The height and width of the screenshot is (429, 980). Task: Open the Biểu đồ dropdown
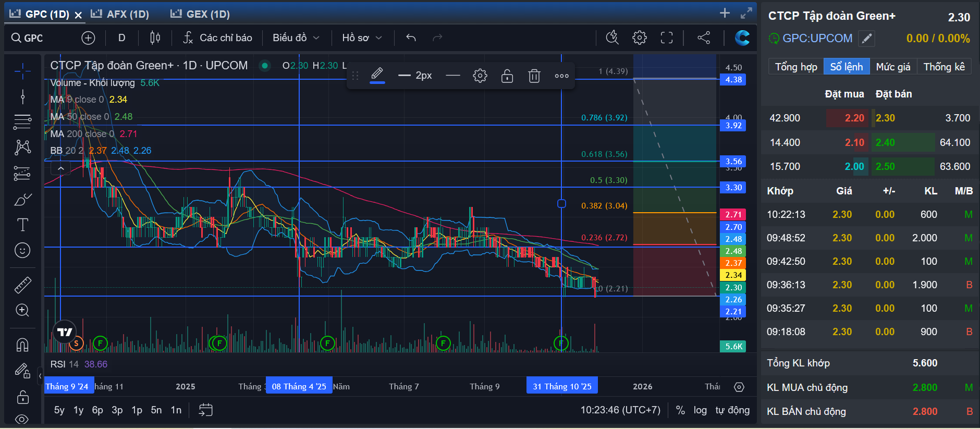296,38
